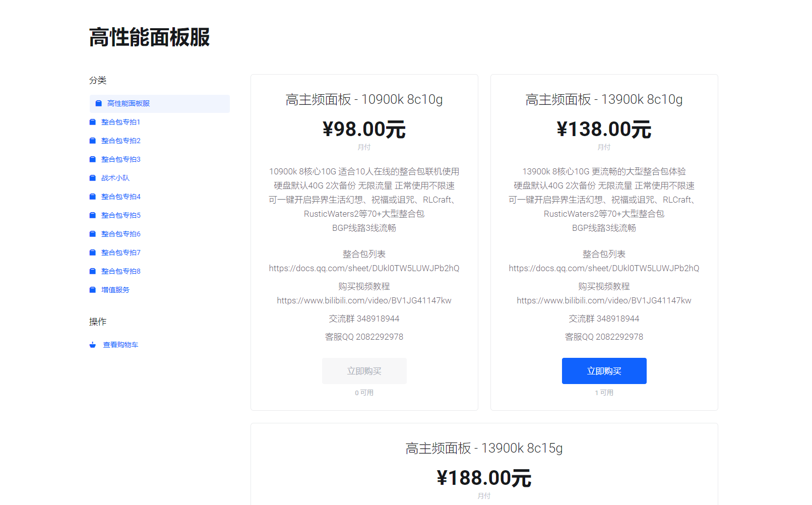Open the 整合包专拍2 category
Screen dimensions: 812x505
[121, 141]
